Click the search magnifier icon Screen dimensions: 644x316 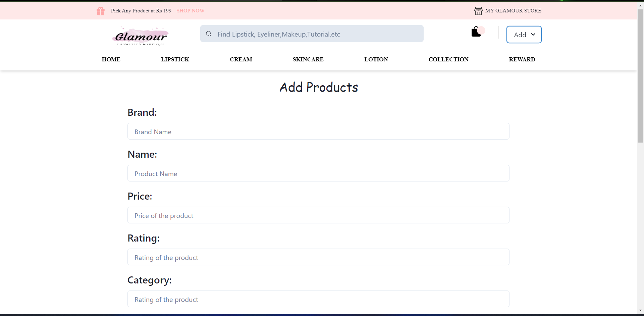tap(209, 34)
